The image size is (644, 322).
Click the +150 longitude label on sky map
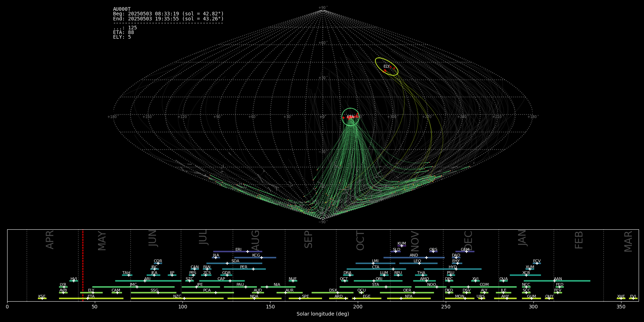click(147, 117)
